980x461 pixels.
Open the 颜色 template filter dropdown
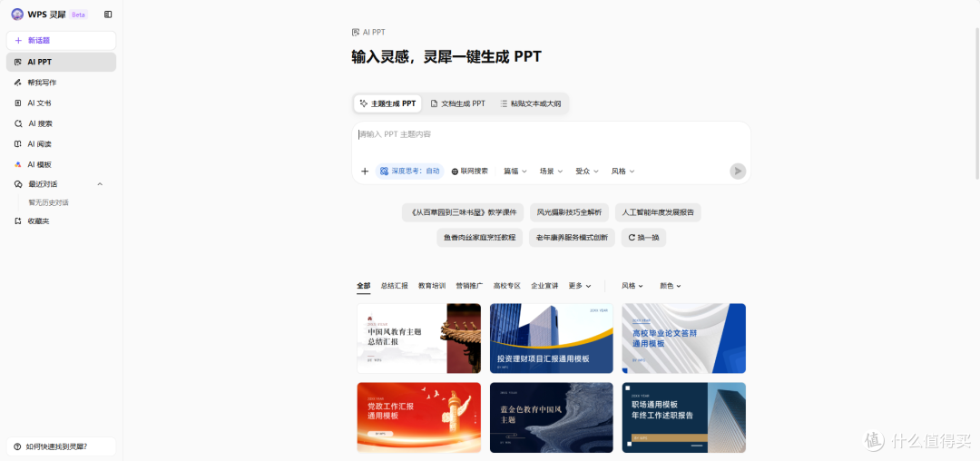tap(670, 286)
